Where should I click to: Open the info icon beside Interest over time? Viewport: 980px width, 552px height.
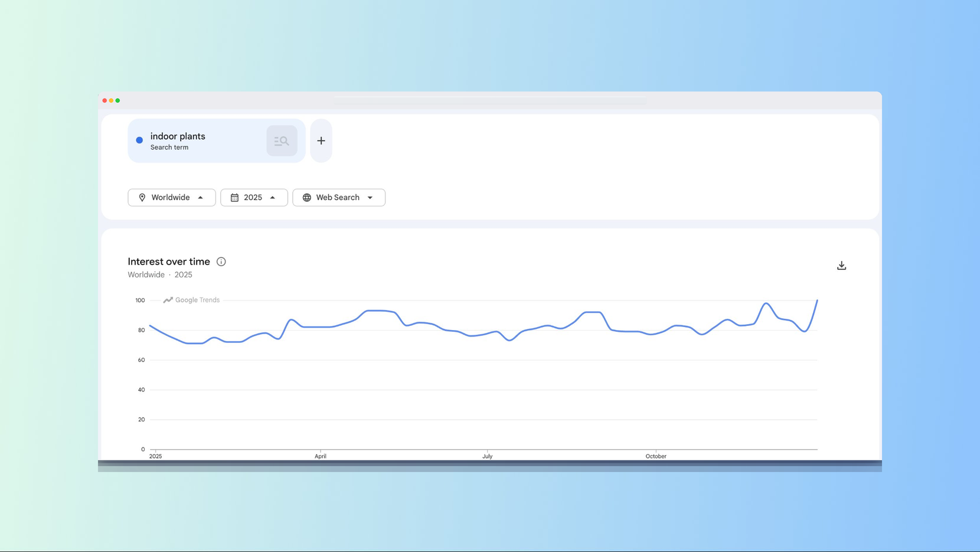click(x=221, y=262)
